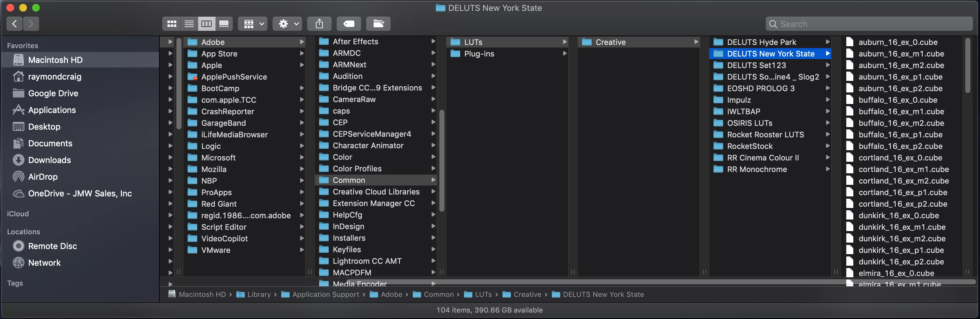Expand arrow next to Creative folder

(696, 42)
